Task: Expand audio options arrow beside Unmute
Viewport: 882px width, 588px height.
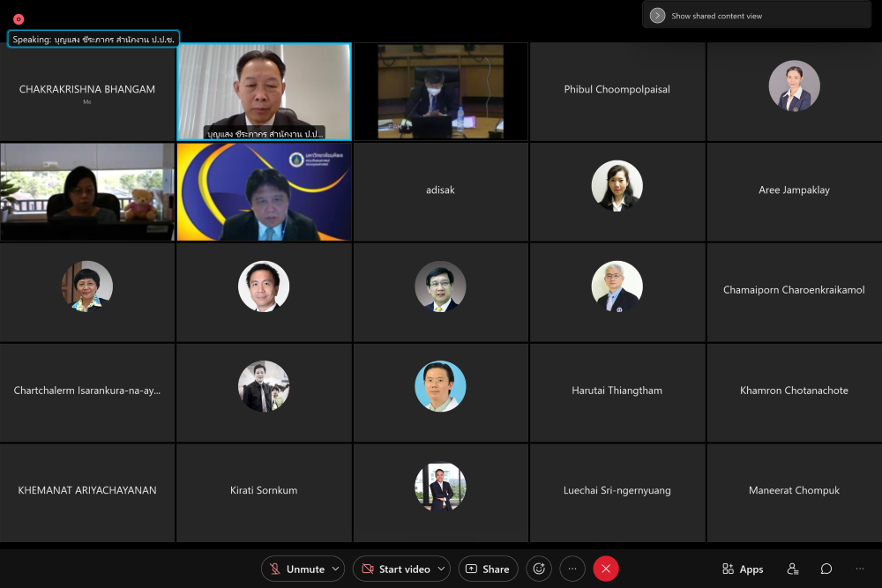Action: pyautogui.click(x=336, y=569)
